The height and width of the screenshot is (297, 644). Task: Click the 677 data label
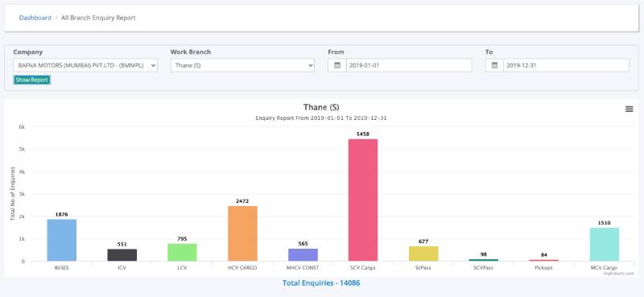(x=423, y=241)
